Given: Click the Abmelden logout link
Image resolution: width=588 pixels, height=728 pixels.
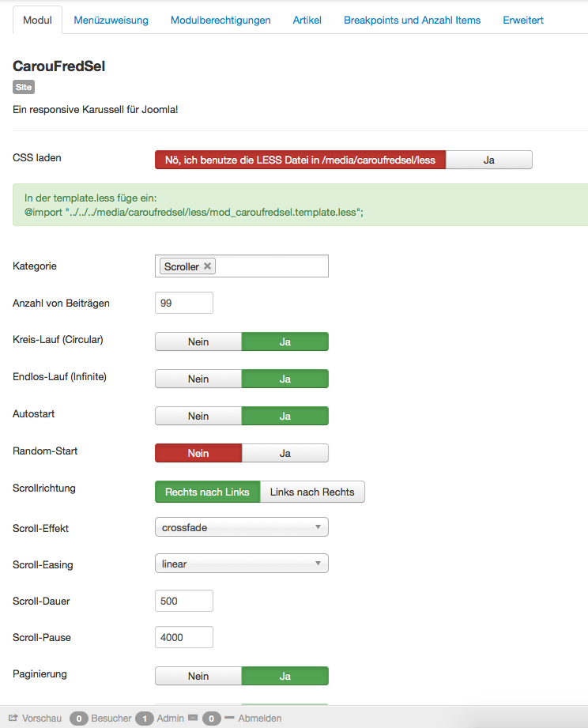Looking at the screenshot, I should tap(259, 719).
